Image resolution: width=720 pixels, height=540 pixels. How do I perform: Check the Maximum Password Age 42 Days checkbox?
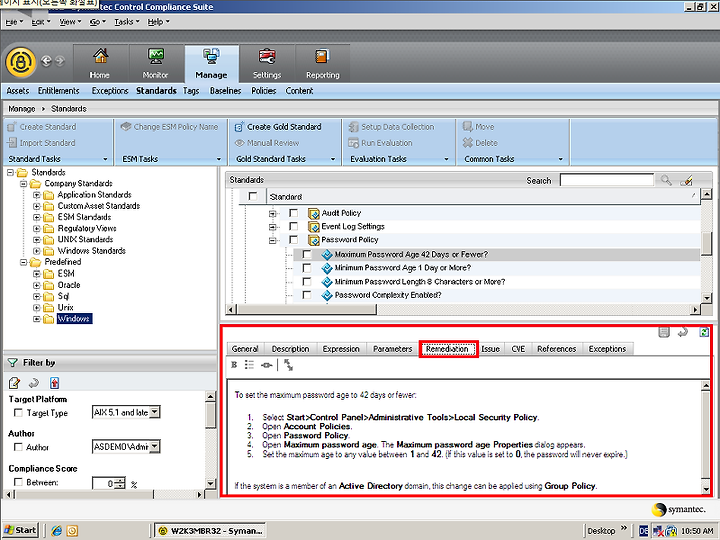tap(307, 254)
